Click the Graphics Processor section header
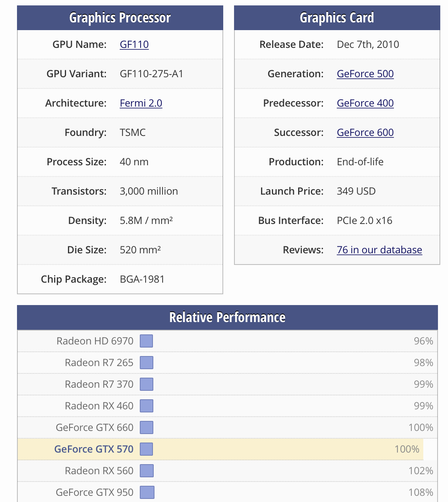Image resolution: width=448 pixels, height=502 pixels. [120, 18]
